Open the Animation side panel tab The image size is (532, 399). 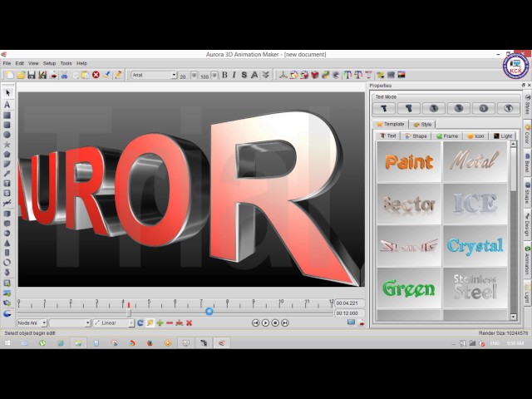pyautogui.click(x=527, y=260)
